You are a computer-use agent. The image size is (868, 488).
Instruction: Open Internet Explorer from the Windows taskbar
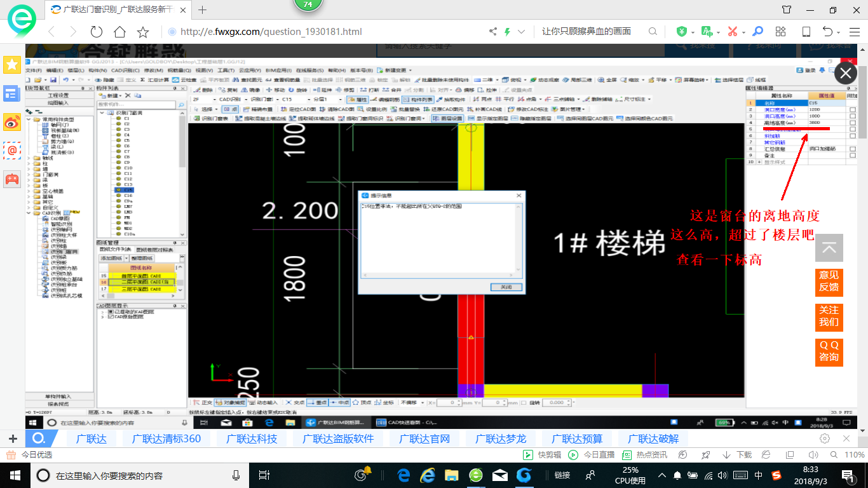point(428,475)
